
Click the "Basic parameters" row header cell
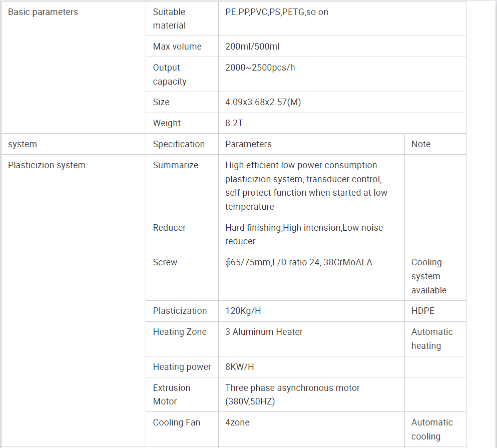click(43, 12)
